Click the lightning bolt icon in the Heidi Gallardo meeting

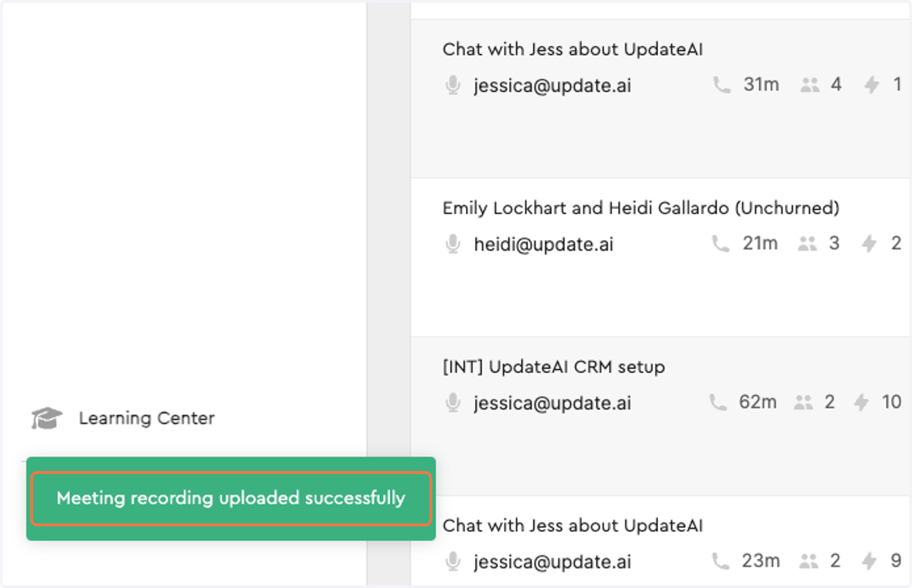coord(869,244)
